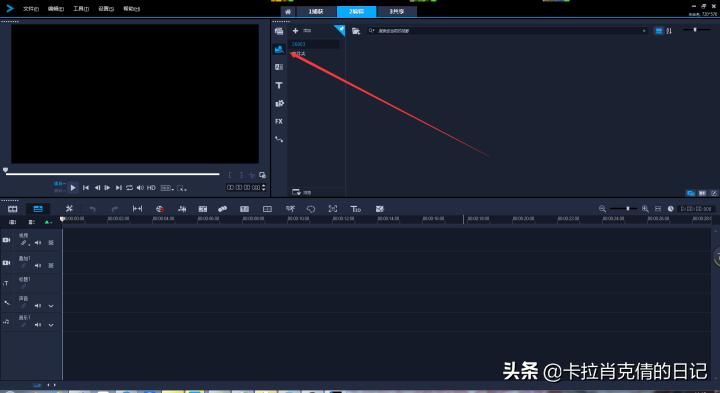
Task: Click the Motion tracking film-reel icon
Action: tap(223, 209)
